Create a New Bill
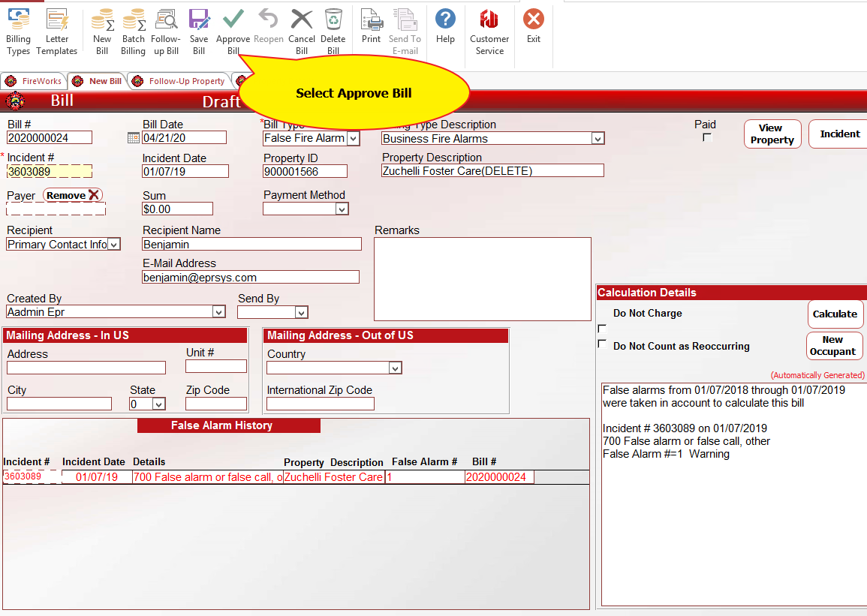Viewport: 867px width, 616px height. click(102, 32)
